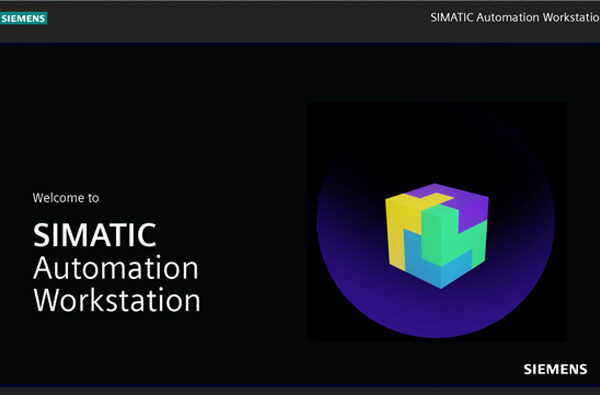Image resolution: width=600 pixels, height=395 pixels.
Task: Click the SIMATIC Automation Workstation header title
Action: [x=515, y=18]
